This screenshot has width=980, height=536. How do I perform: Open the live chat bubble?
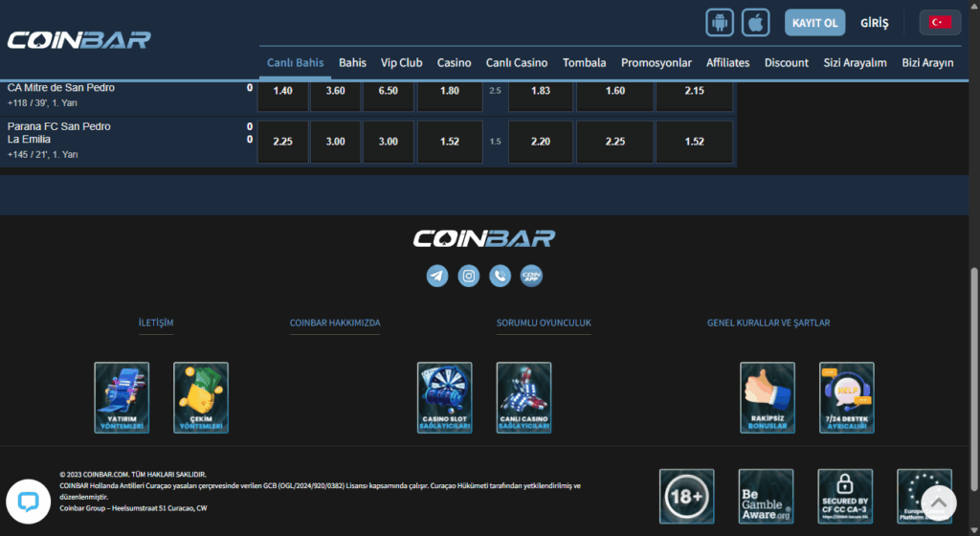[x=28, y=501]
